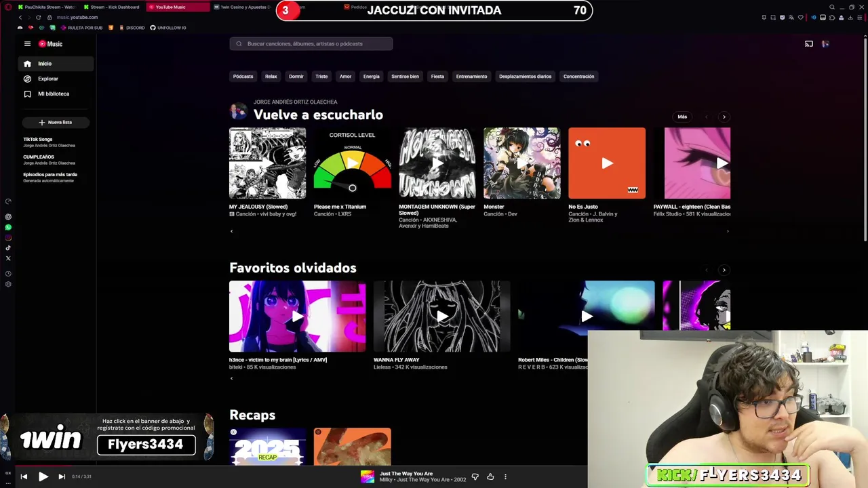
Task: Open Jorge Andrés Ortiz Olaechea profile avatar
Action: (238, 110)
